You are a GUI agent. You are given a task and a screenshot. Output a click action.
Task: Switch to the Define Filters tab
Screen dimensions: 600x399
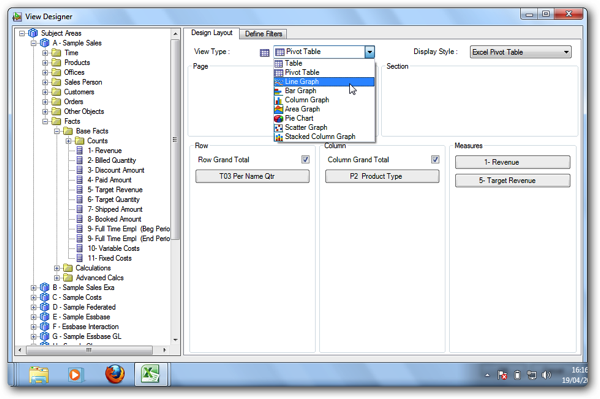click(x=263, y=34)
